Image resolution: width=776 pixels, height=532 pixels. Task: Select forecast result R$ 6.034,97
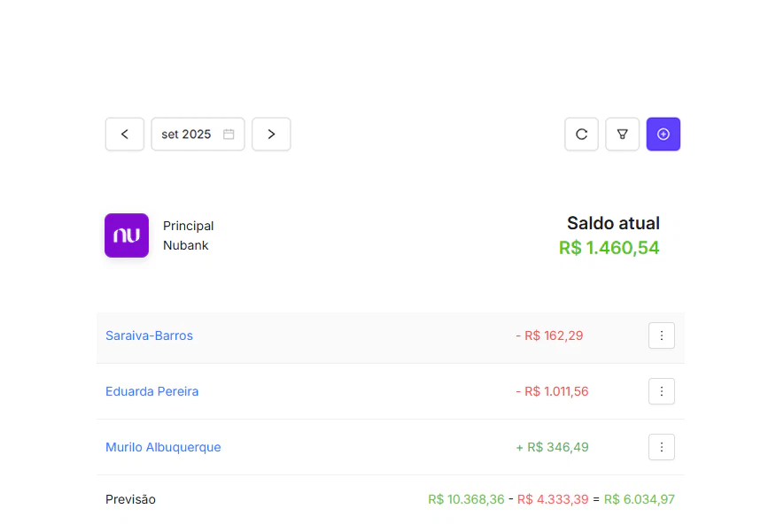[640, 500]
